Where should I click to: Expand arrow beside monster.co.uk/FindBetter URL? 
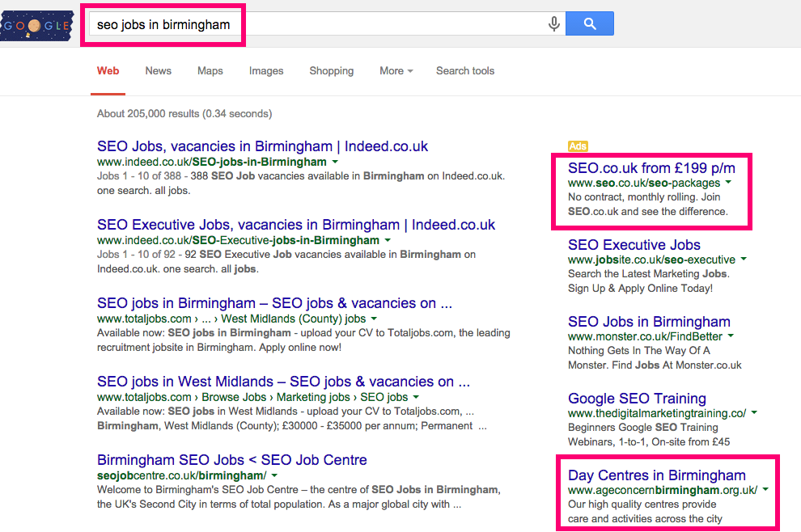[731, 336]
